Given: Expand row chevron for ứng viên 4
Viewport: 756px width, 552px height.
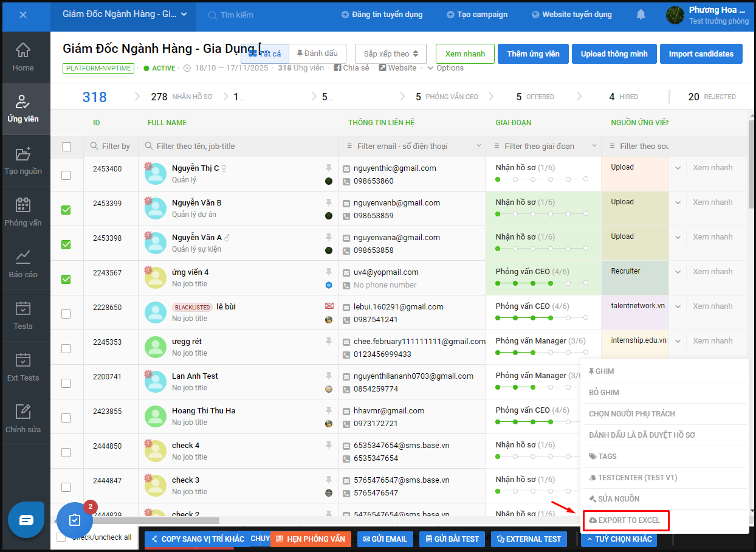Looking at the screenshot, I should [x=678, y=272].
